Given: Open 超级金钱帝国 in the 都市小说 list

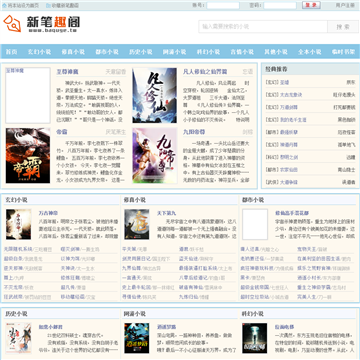Looking at the screenshot, I should (x=254, y=287).
